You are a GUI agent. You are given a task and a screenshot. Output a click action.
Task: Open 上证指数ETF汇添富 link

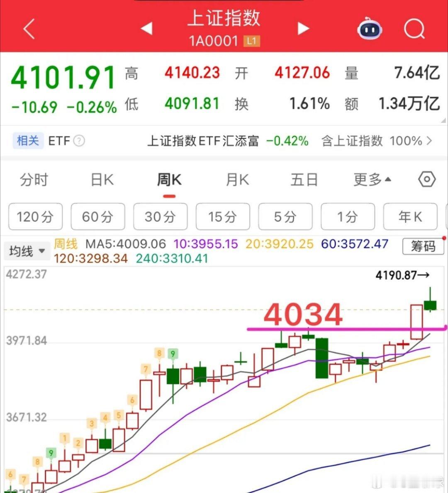[203, 141]
